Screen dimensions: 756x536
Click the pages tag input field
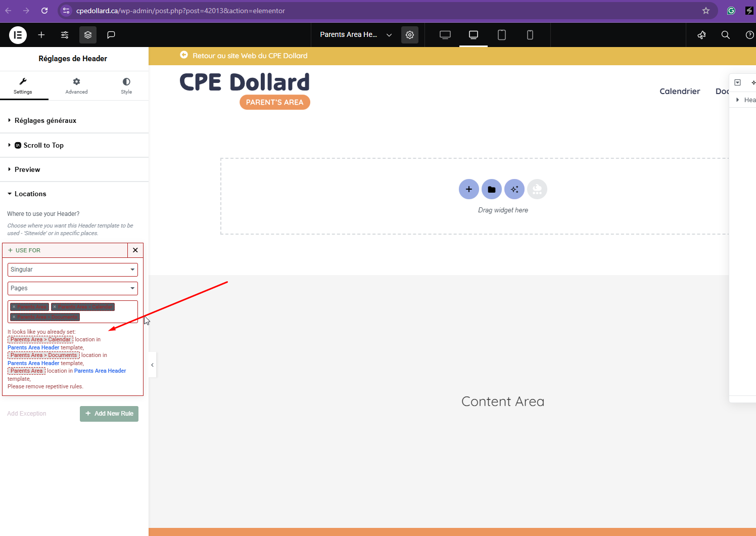[73, 311]
